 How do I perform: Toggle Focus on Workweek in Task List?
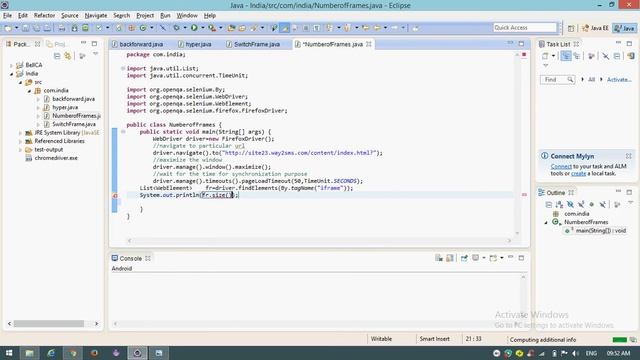(x=591, y=56)
